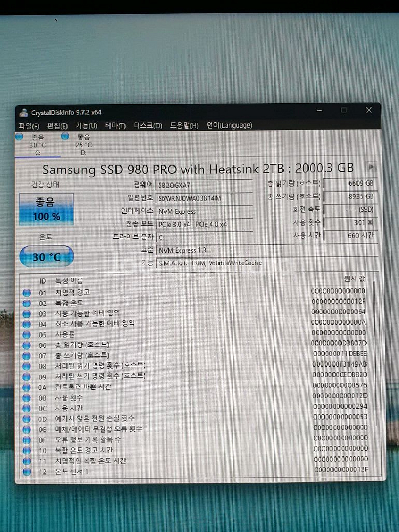This screenshot has height=532, width=399.
Task: Open the 언어(Language) menu
Action: pos(229,125)
